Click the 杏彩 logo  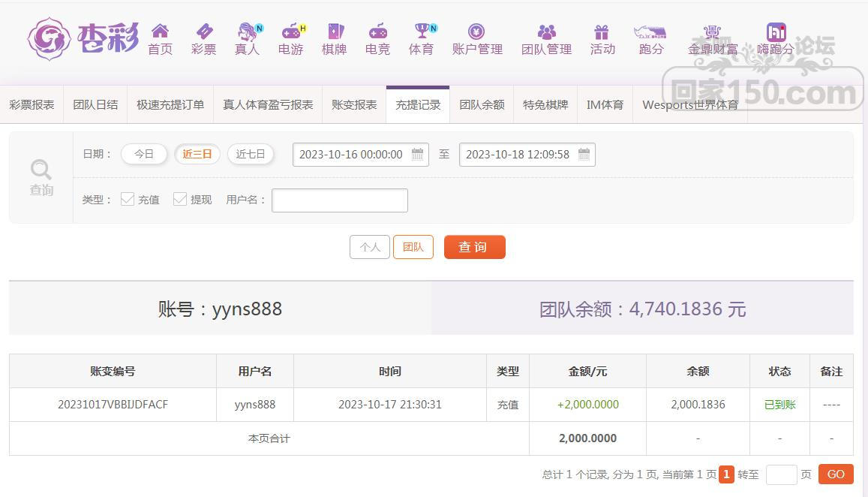click(x=83, y=39)
